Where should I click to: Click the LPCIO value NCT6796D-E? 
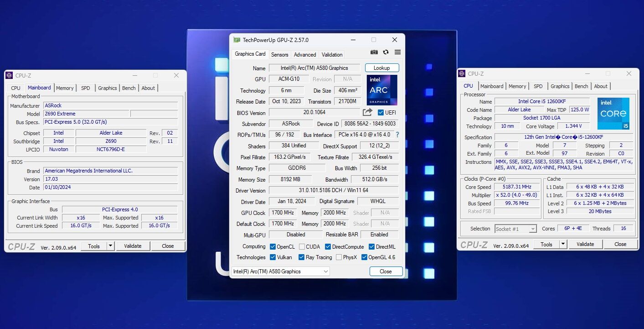[111, 149]
